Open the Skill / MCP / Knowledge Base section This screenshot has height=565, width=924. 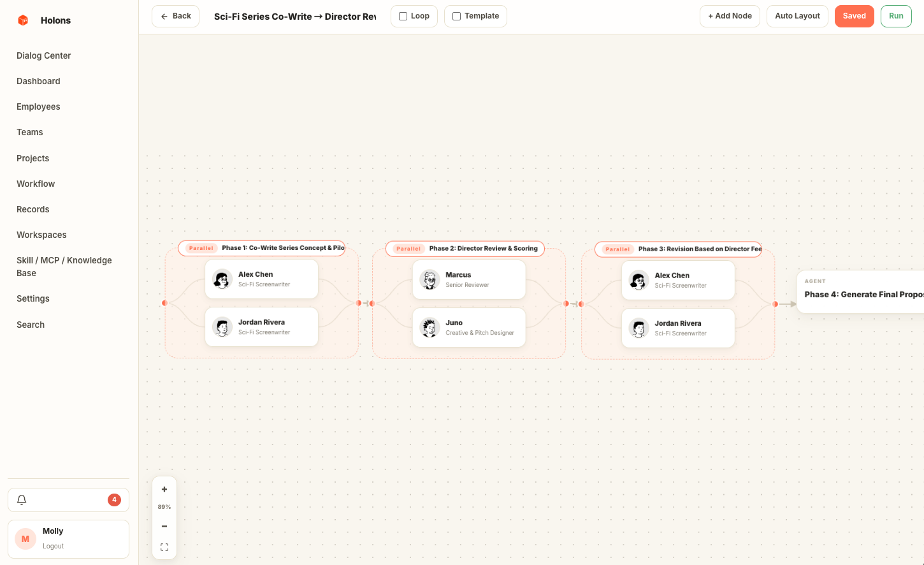click(x=64, y=267)
